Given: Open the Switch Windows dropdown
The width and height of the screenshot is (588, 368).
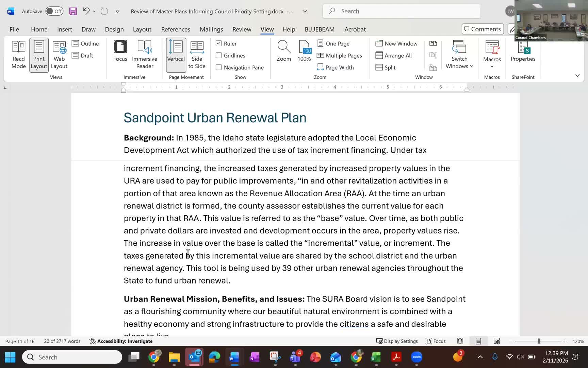Looking at the screenshot, I should 459,55.
